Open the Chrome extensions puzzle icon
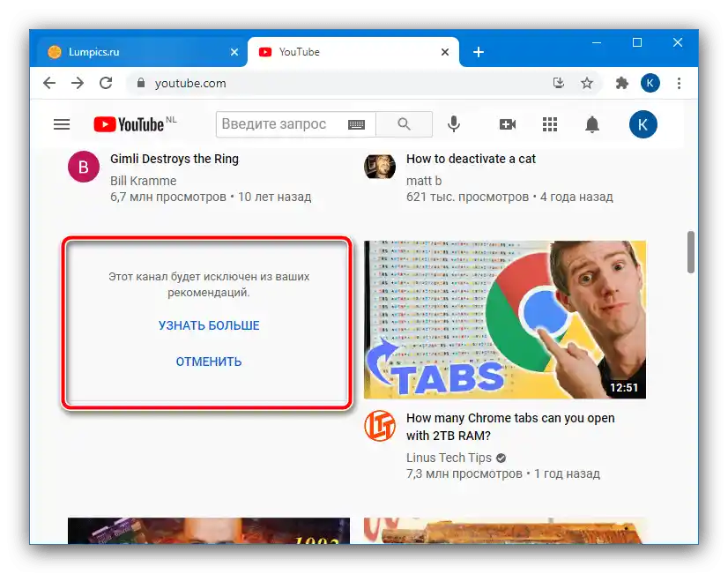 click(x=621, y=83)
